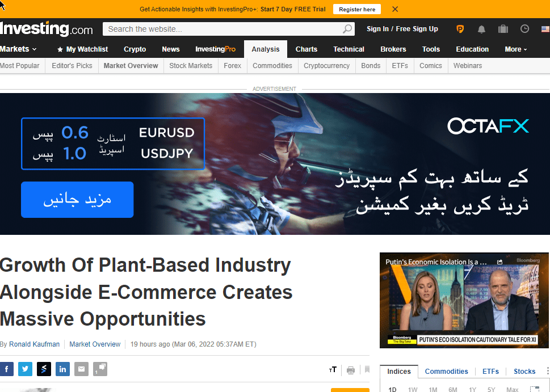Open Market Overview link under headline
The height and width of the screenshot is (392, 550).
(95, 344)
